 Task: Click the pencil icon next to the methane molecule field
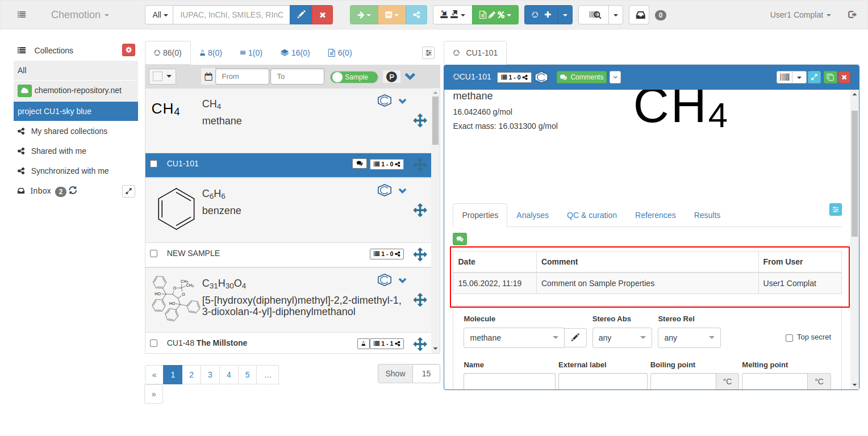pyautogui.click(x=575, y=338)
